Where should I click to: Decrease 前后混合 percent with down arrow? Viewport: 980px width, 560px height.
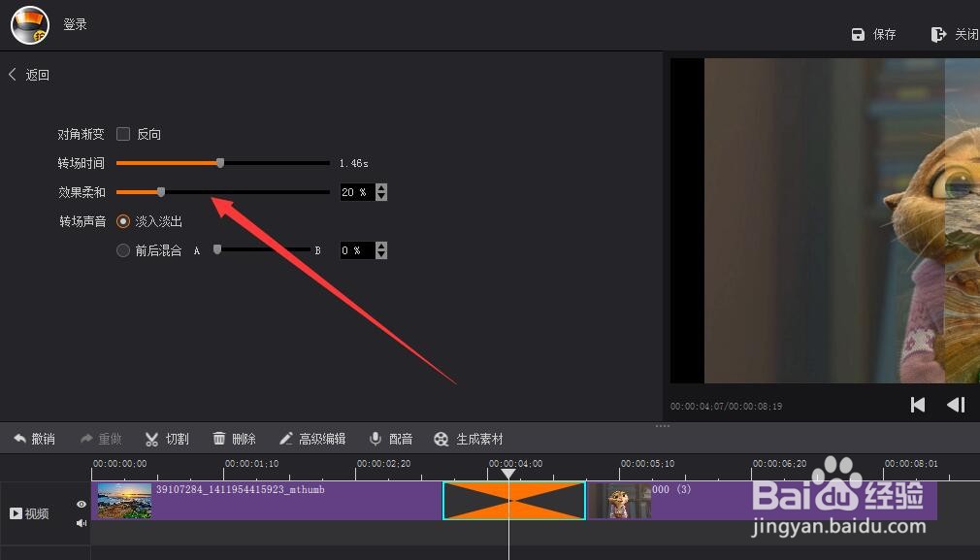click(381, 254)
